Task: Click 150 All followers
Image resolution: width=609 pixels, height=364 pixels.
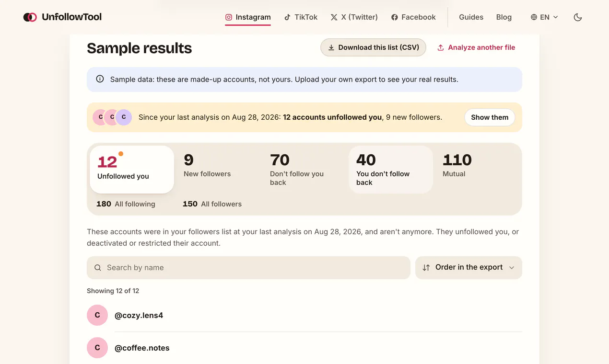Action: [212, 204]
